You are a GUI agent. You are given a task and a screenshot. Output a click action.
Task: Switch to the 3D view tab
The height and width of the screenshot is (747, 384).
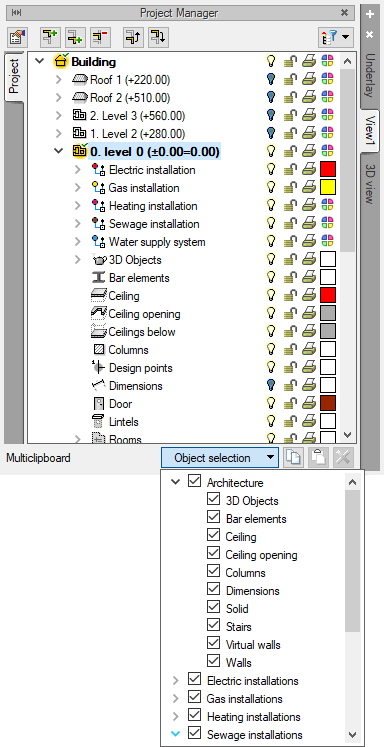click(370, 183)
